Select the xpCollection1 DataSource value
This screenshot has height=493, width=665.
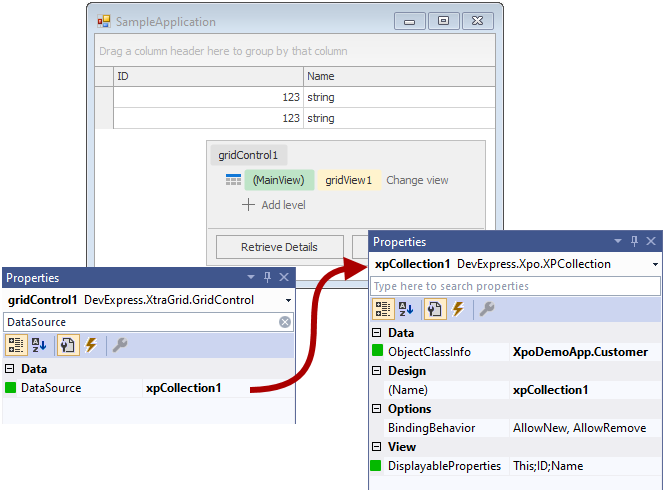184,388
